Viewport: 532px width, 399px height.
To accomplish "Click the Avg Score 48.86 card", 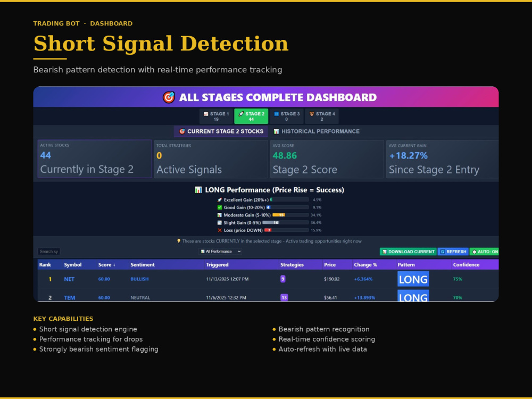I will click(327, 159).
